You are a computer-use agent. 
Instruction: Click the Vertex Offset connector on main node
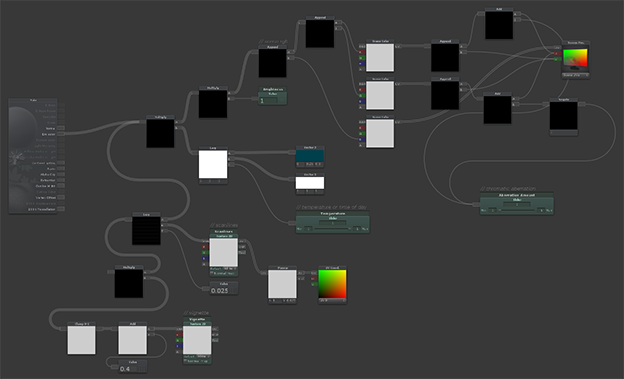61,197
